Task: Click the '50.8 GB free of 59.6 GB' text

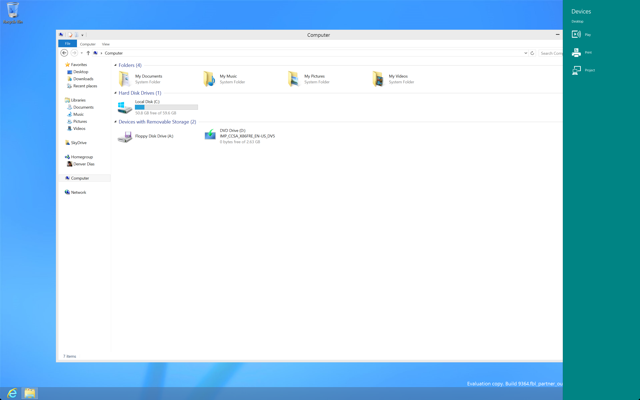Action: click(156, 113)
